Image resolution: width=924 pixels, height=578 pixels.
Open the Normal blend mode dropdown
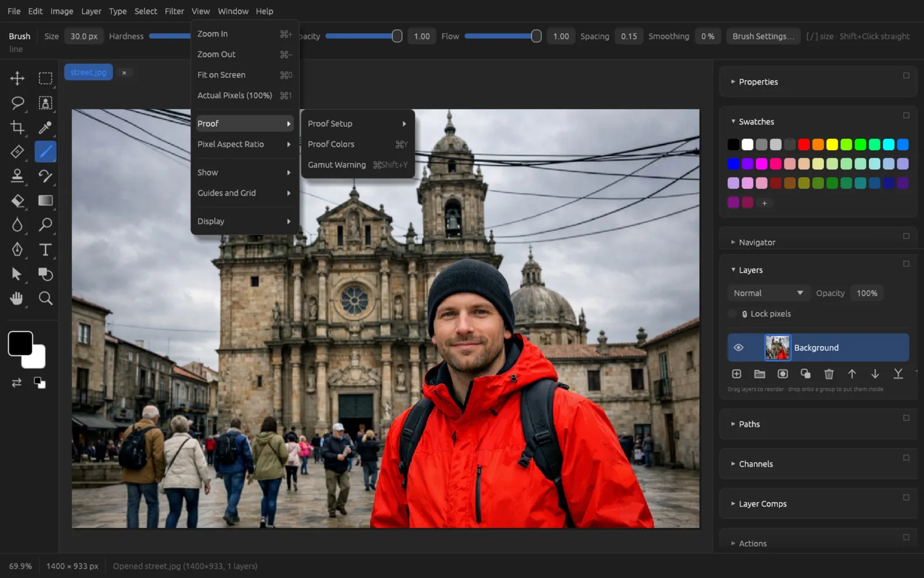coord(768,293)
